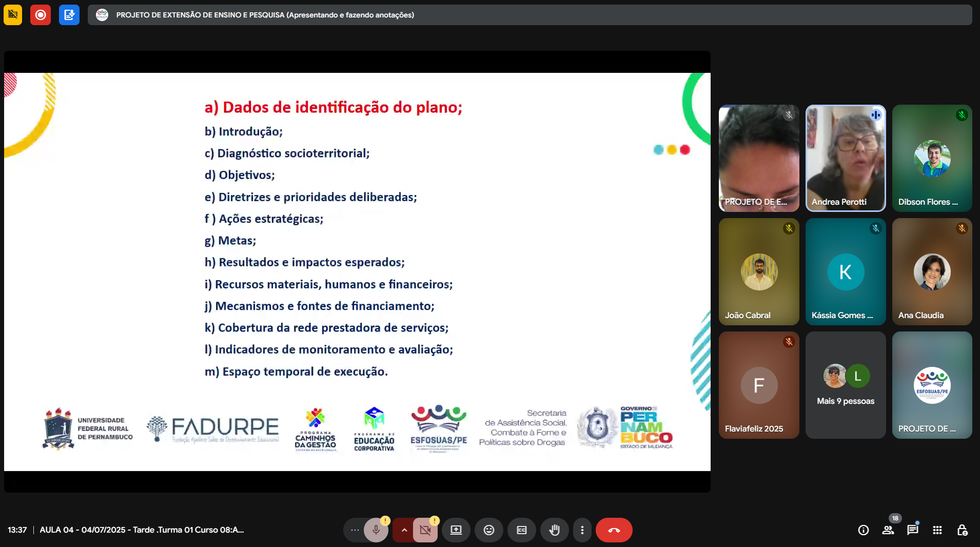
Task: Raise your hand in the meeting
Action: 554,530
